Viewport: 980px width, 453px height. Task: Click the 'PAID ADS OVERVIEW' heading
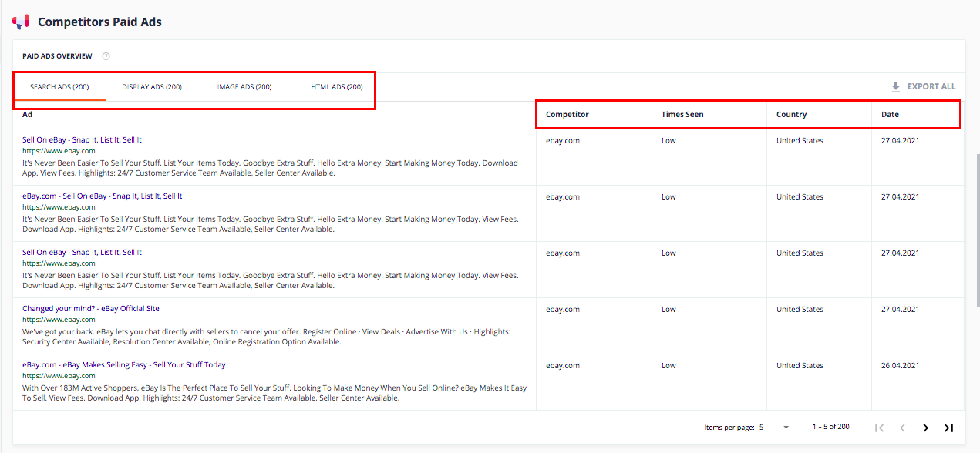[x=58, y=56]
